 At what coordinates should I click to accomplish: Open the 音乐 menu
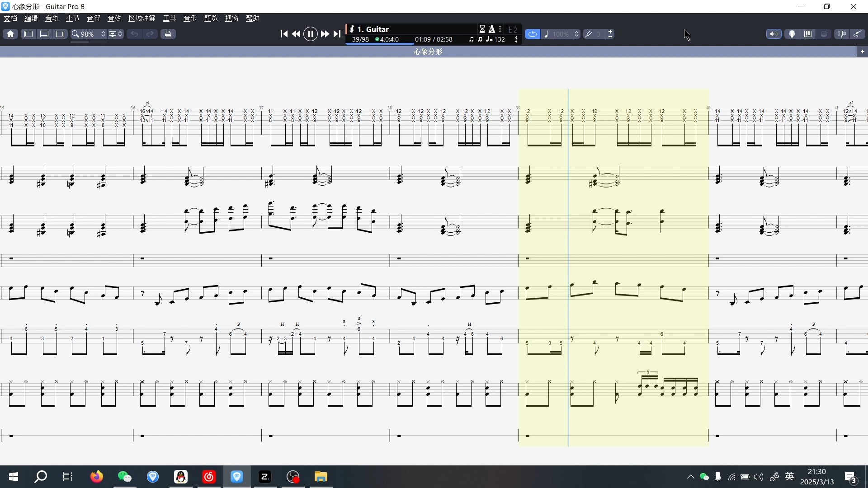click(x=190, y=19)
